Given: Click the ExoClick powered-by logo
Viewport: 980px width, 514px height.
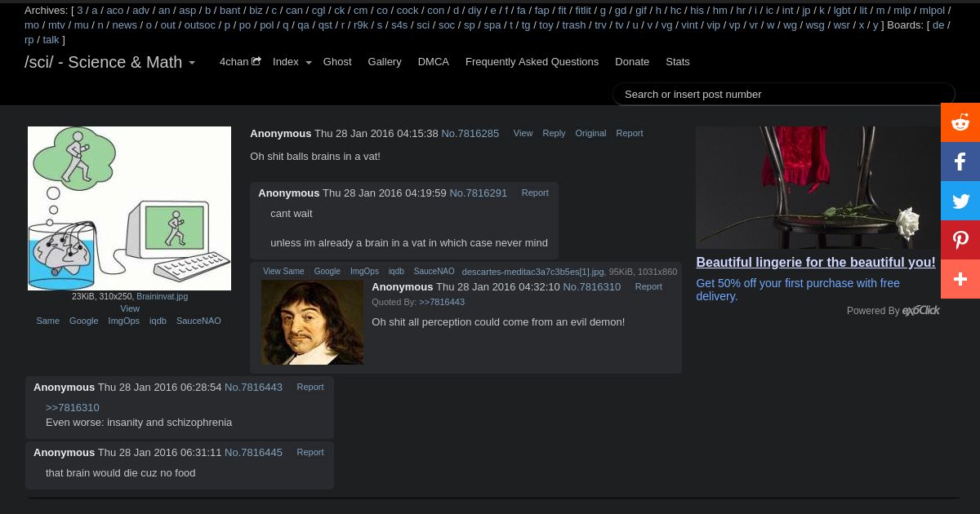Looking at the screenshot, I should (921, 310).
